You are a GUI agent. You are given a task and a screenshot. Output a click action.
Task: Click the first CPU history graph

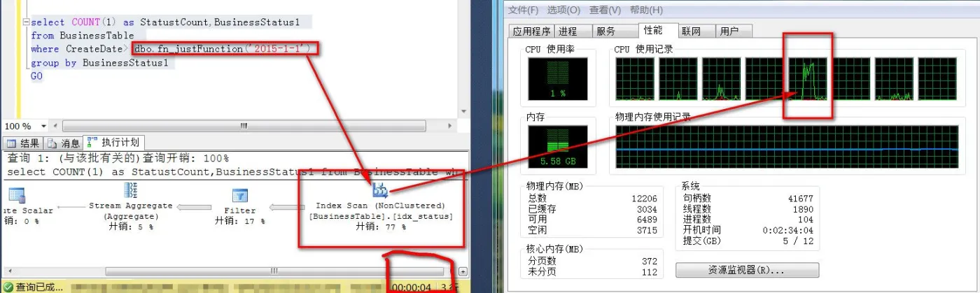635,79
